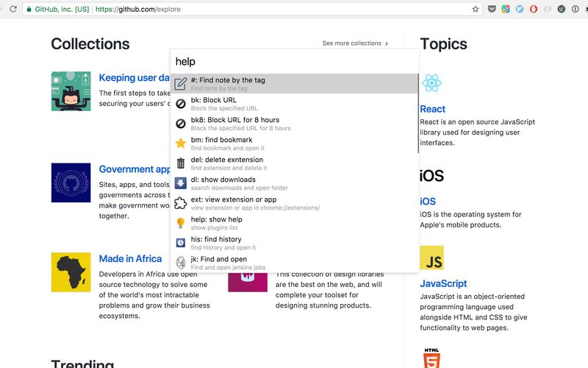Click the browser reload button
Image resolution: width=588 pixels, height=368 pixels.
pos(13,9)
